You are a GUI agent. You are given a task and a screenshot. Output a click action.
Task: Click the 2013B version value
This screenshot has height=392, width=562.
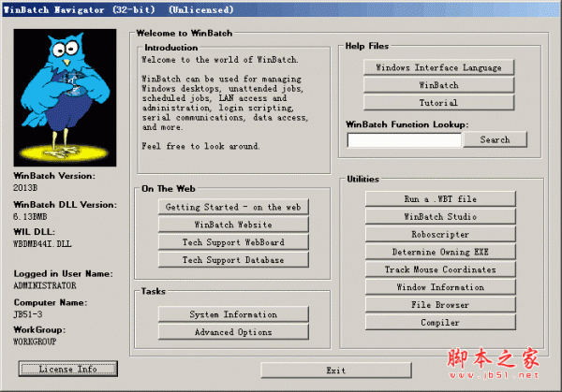click(x=25, y=188)
